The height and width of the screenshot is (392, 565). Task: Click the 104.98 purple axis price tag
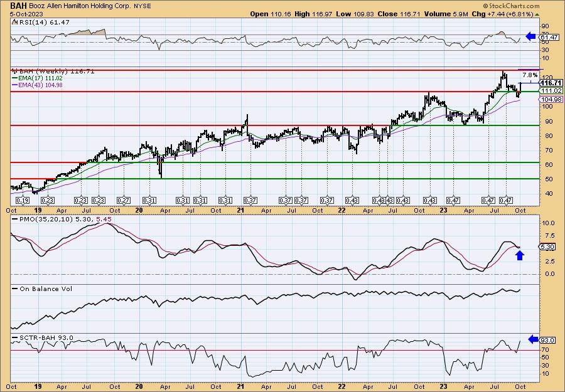[x=551, y=99]
